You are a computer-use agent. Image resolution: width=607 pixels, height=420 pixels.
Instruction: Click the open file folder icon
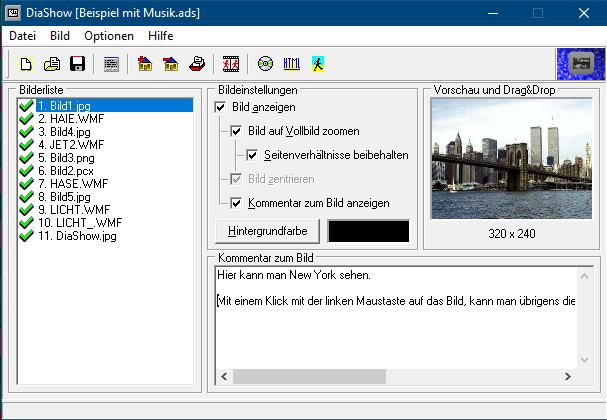point(52,64)
